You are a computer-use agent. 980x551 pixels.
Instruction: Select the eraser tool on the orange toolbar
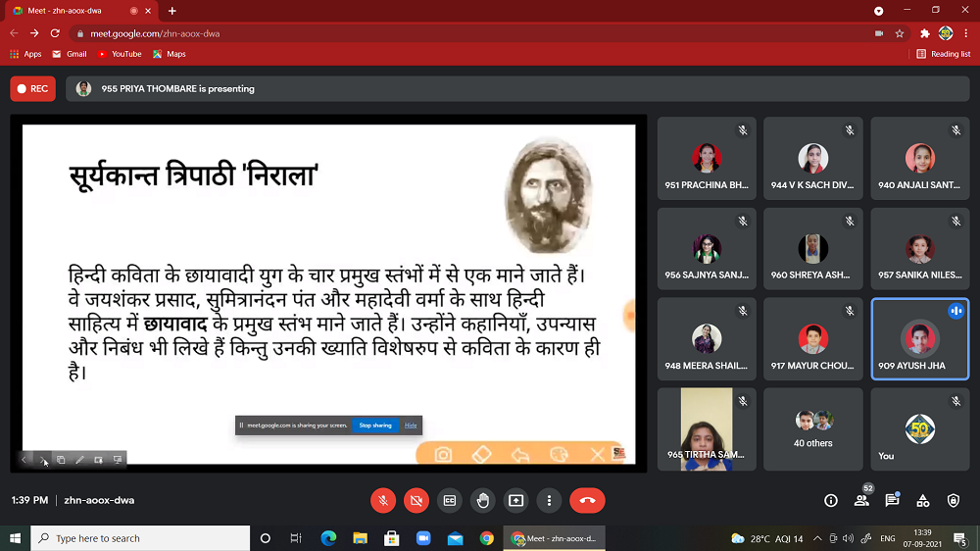click(x=481, y=454)
